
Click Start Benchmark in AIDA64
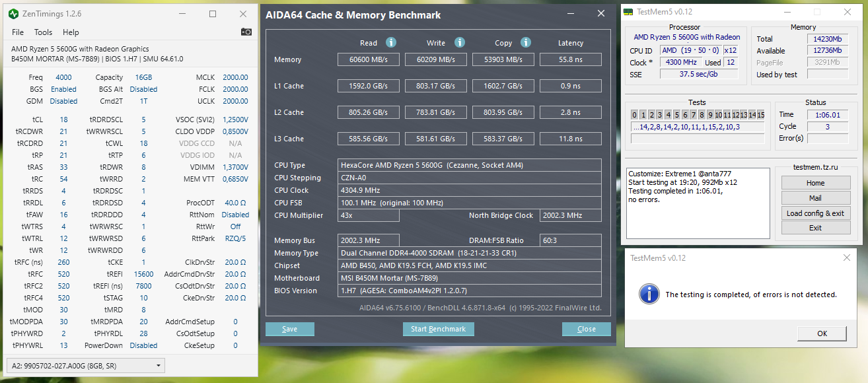coord(437,329)
